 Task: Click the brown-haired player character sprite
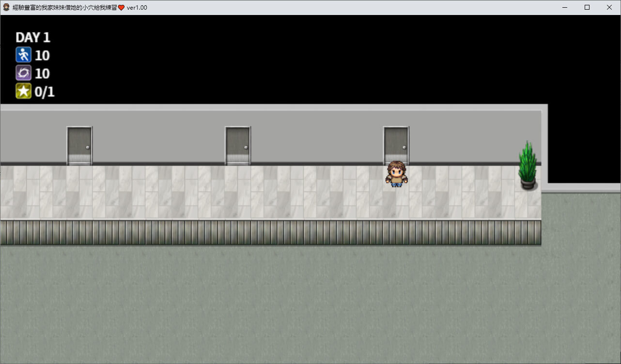tap(397, 174)
